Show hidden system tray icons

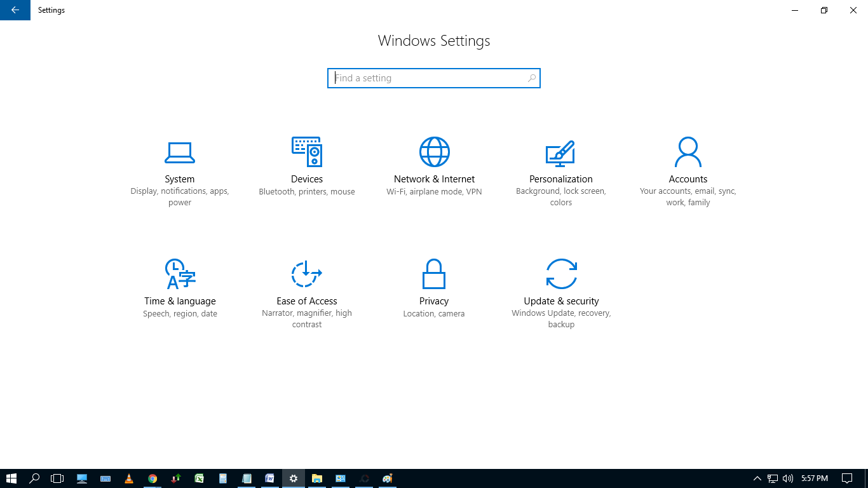coord(757,478)
